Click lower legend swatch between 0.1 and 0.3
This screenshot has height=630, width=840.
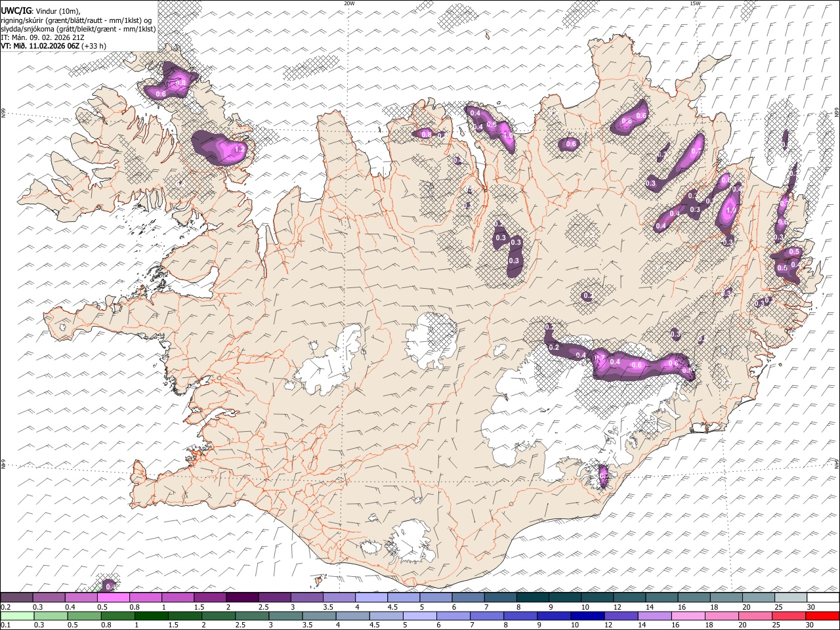[17, 616]
